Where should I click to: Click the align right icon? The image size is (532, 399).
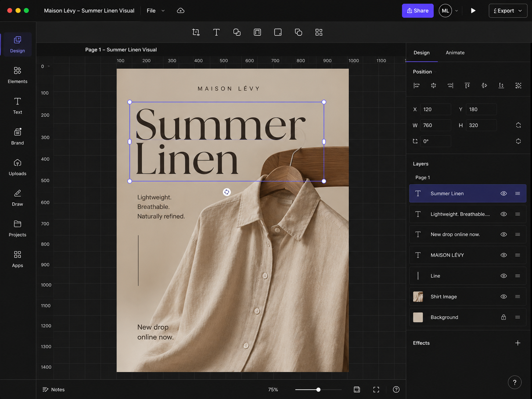[x=450, y=86]
